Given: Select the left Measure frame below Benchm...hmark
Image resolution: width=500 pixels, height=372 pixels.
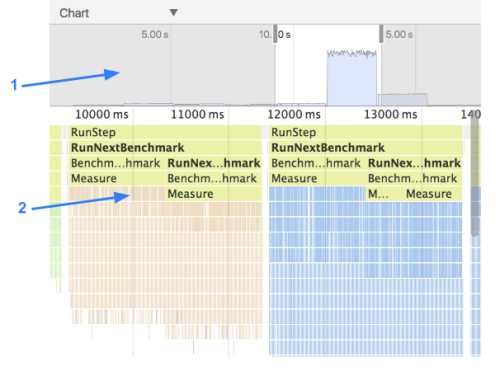Looking at the screenshot, I should (x=117, y=178).
